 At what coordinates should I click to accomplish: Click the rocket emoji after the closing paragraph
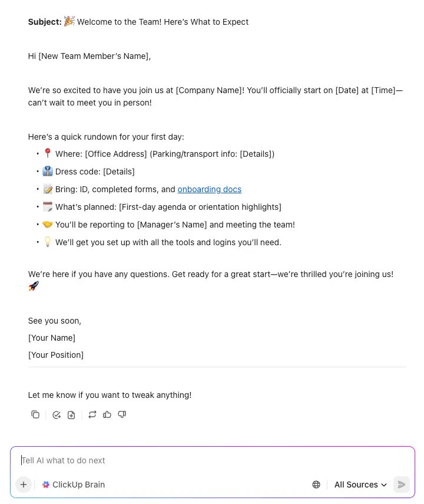click(34, 286)
